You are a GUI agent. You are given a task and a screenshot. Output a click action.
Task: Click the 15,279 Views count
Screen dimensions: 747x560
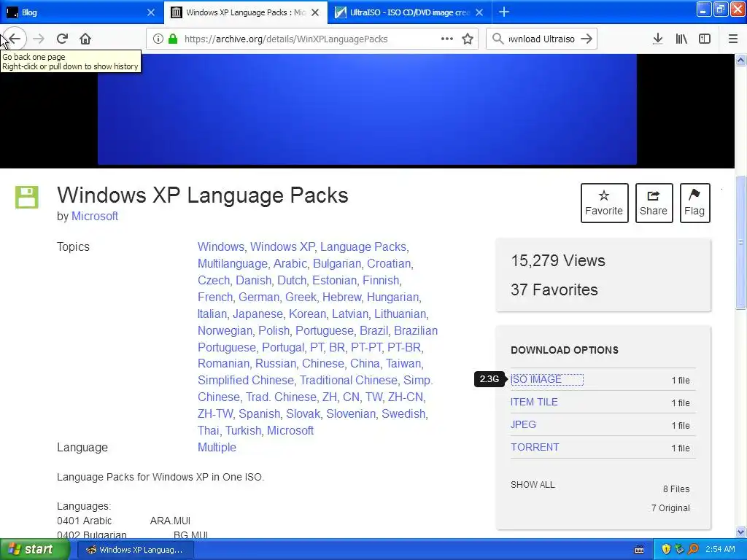558,261
